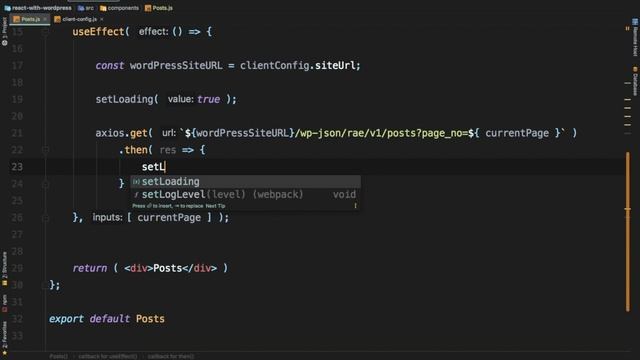Click 'get' method on line 21
Viewport: 640px width, 360px height.
point(139,133)
